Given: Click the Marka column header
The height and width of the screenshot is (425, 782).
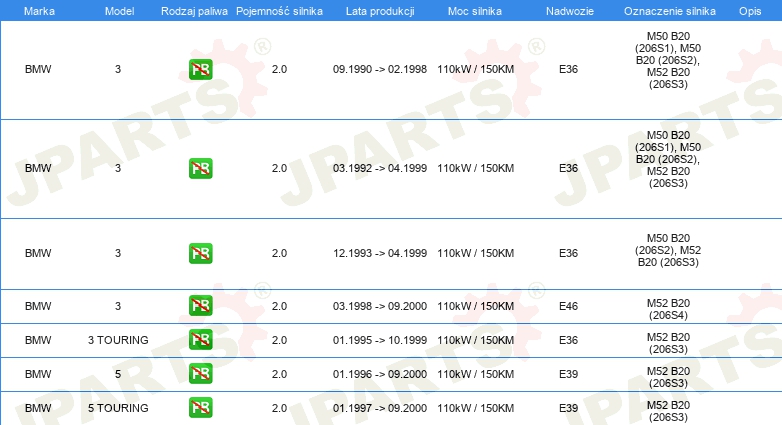Looking at the screenshot, I should pyautogui.click(x=39, y=11).
